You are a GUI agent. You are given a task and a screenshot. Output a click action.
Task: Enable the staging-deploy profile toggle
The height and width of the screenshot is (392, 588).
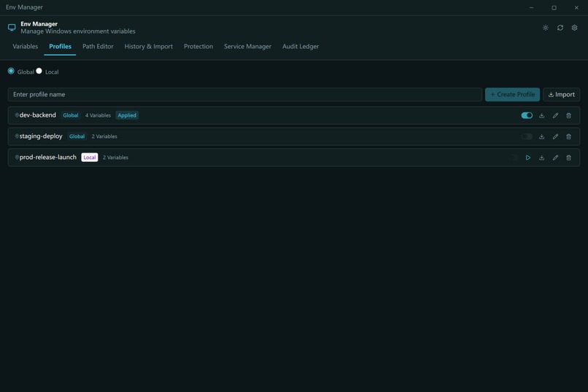(527, 137)
